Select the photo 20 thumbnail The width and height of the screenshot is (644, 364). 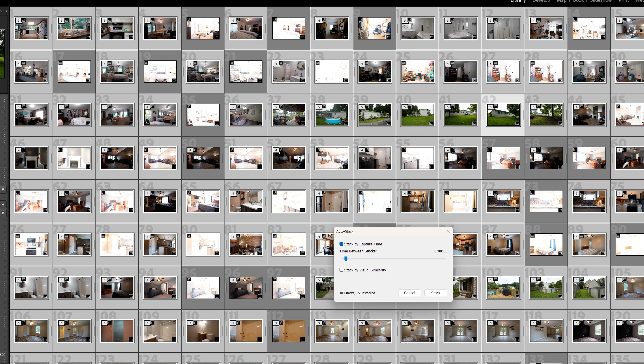[203, 72]
